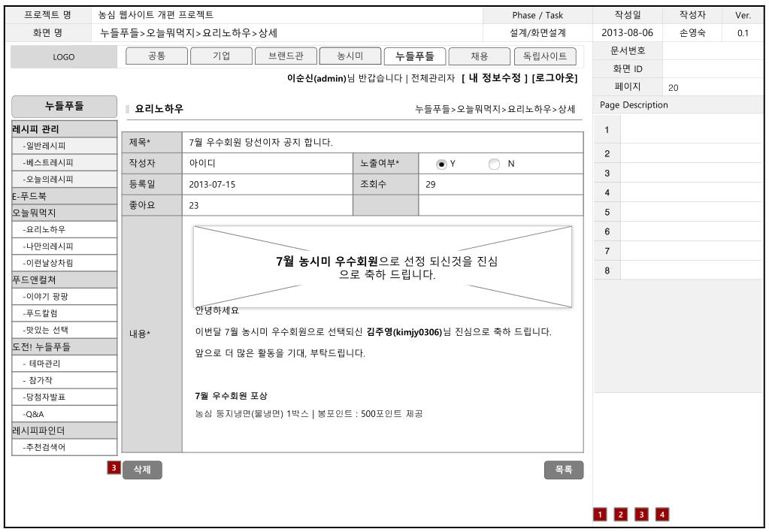Select 이야기 팡팡 in the sidebar
The width and height of the screenshot is (769, 532).
(64, 297)
